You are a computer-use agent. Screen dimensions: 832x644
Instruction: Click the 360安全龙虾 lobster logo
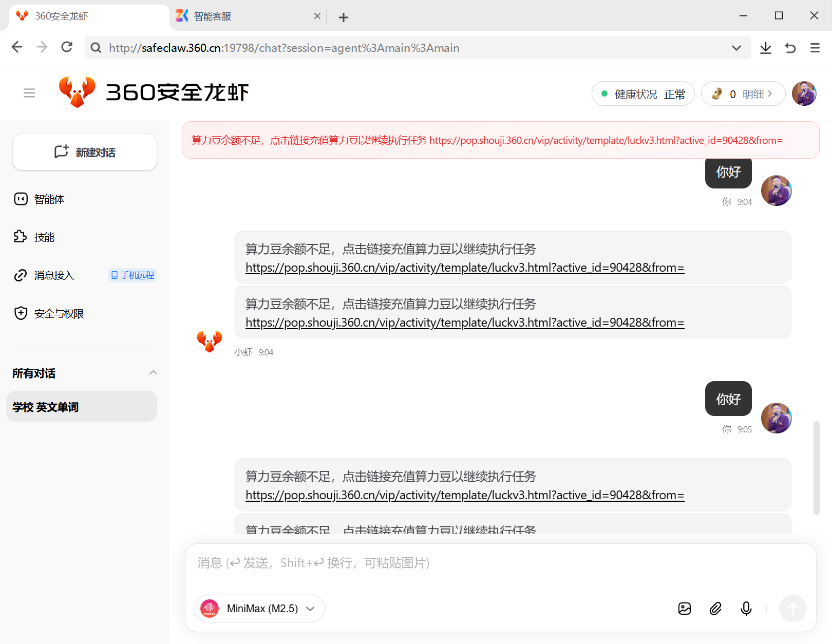point(77,92)
